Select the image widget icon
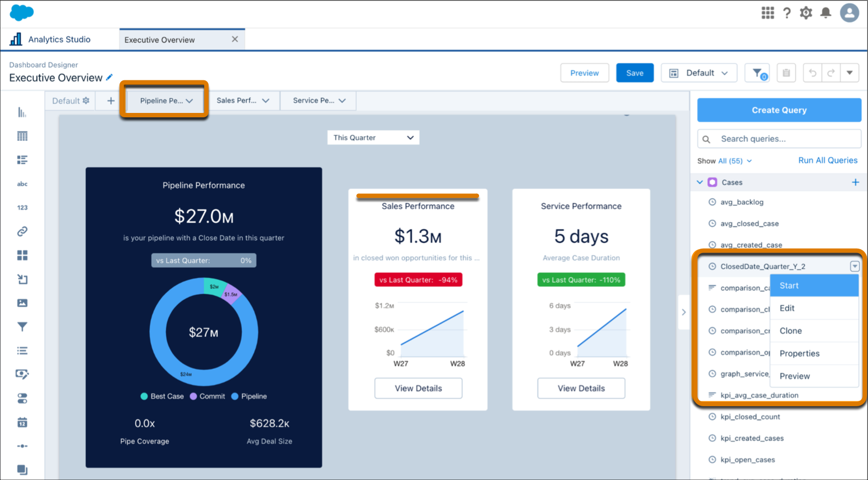The height and width of the screenshot is (480, 868). pos(22,303)
